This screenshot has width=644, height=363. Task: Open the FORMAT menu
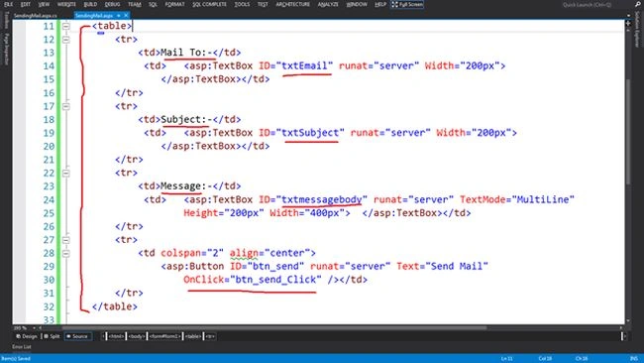coord(174,4)
